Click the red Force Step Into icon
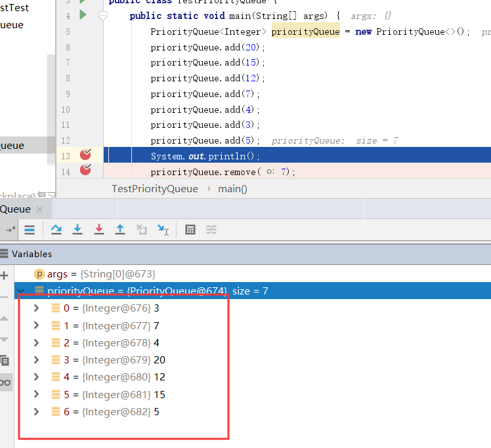This screenshot has height=448, width=491. click(99, 230)
